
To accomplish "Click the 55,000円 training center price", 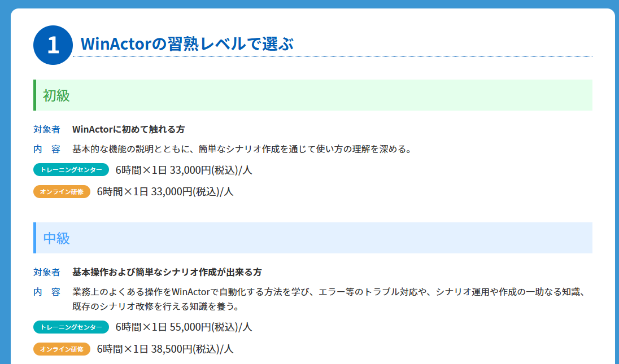I will 184,327.
